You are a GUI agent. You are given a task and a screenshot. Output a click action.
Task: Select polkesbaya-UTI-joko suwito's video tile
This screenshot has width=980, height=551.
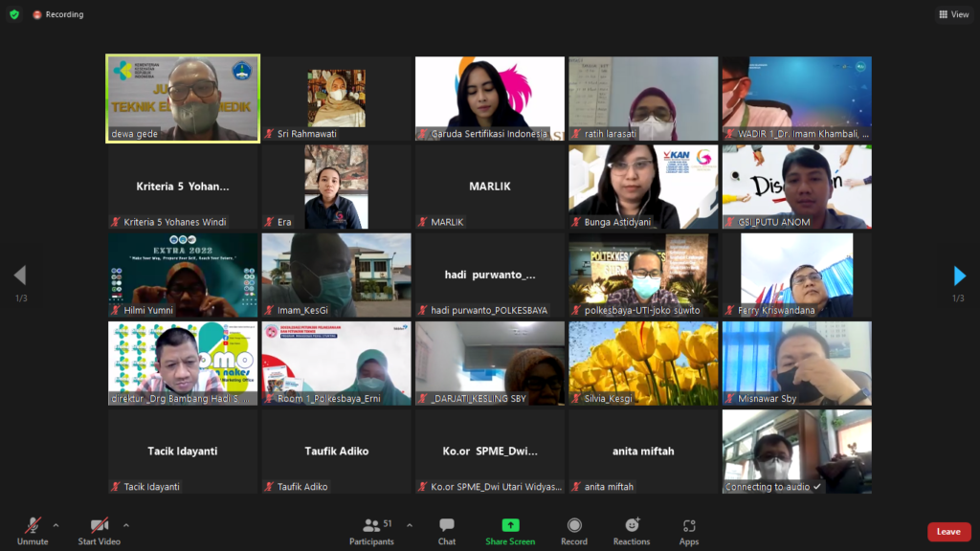click(x=643, y=275)
